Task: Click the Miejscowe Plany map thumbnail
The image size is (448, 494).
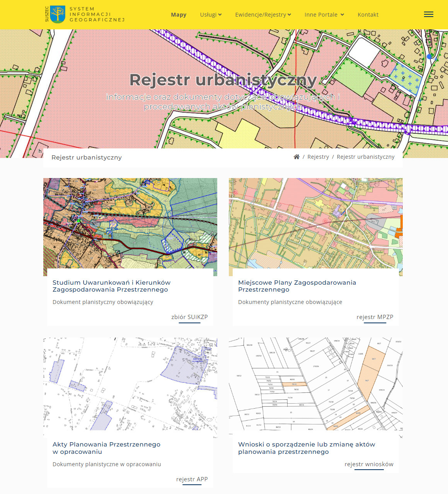Action: [x=315, y=223]
